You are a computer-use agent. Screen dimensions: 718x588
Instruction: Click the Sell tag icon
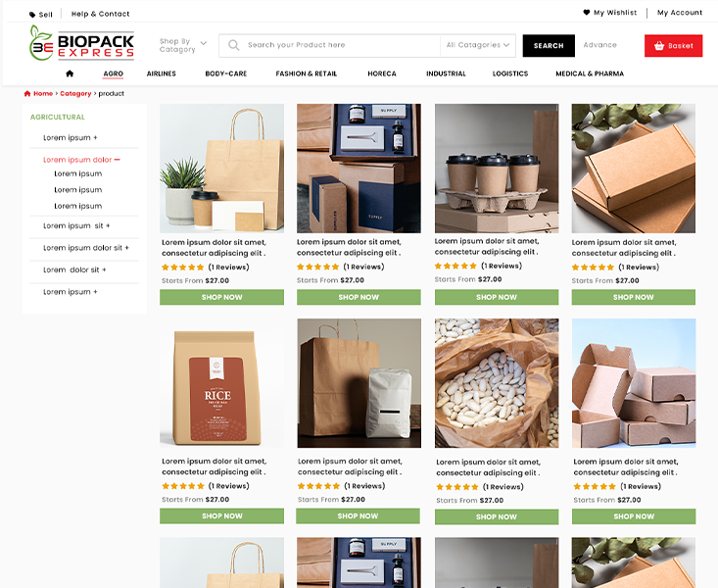[32, 15]
